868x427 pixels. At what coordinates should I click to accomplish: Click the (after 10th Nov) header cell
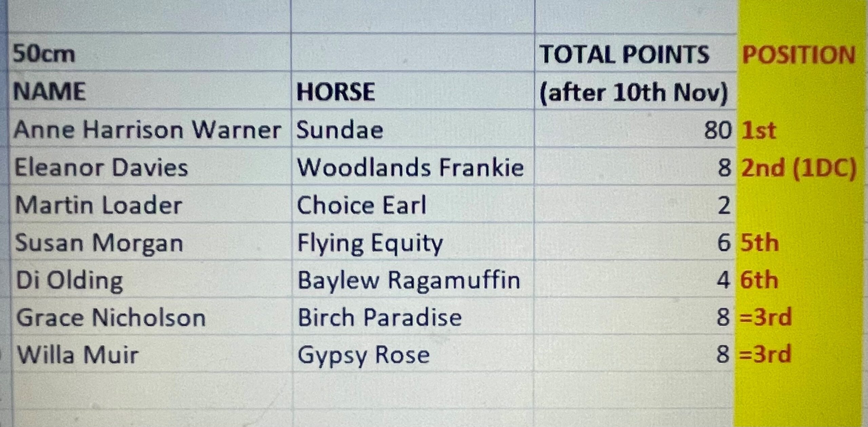click(636, 90)
